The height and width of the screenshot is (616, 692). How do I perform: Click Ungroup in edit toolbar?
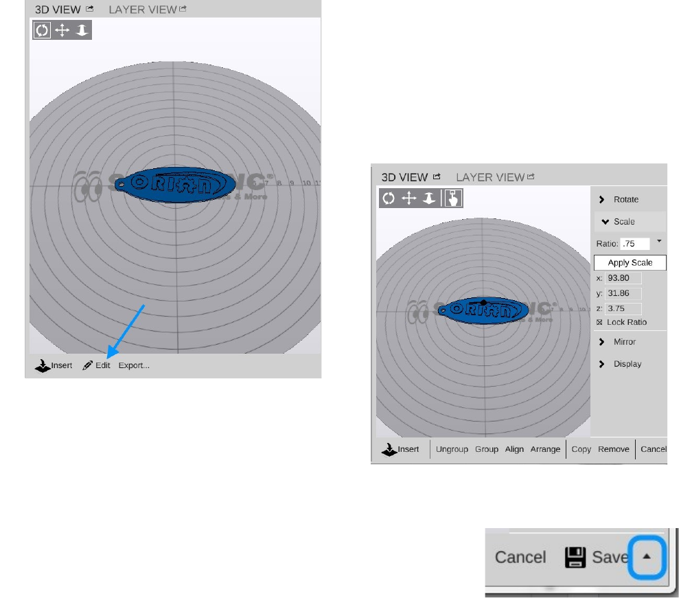click(x=452, y=450)
